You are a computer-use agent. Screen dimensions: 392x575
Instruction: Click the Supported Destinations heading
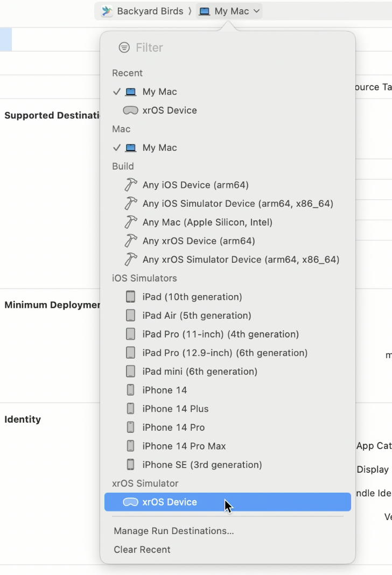click(52, 116)
